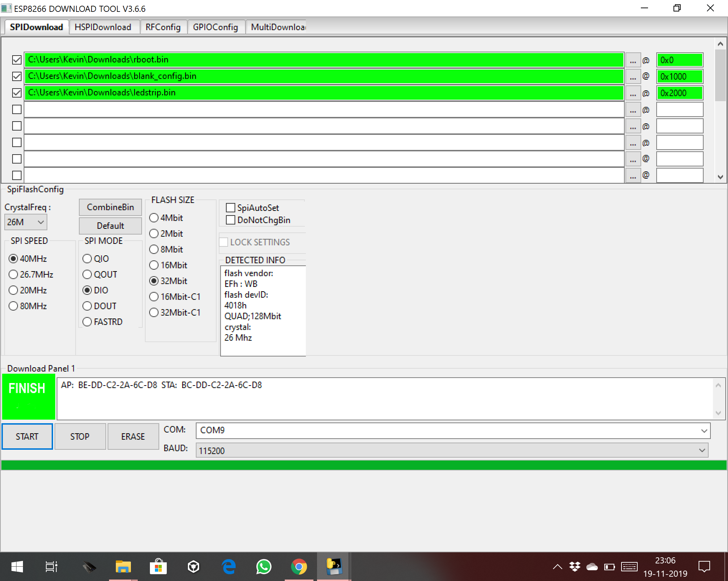The width and height of the screenshot is (728, 581).
Task: Switch to the HSPIDownload tab
Action: pyautogui.click(x=103, y=27)
